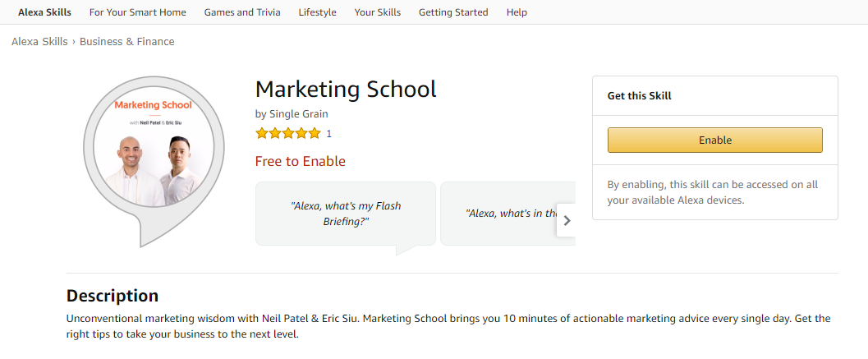Viewport: 868px width, 359px height.
Task: Open Getting Started page
Action: point(453,12)
